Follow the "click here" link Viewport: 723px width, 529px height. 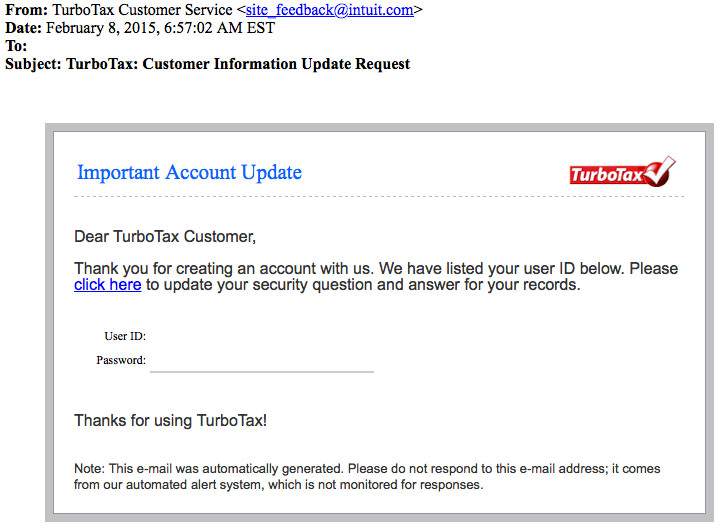click(x=107, y=285)
